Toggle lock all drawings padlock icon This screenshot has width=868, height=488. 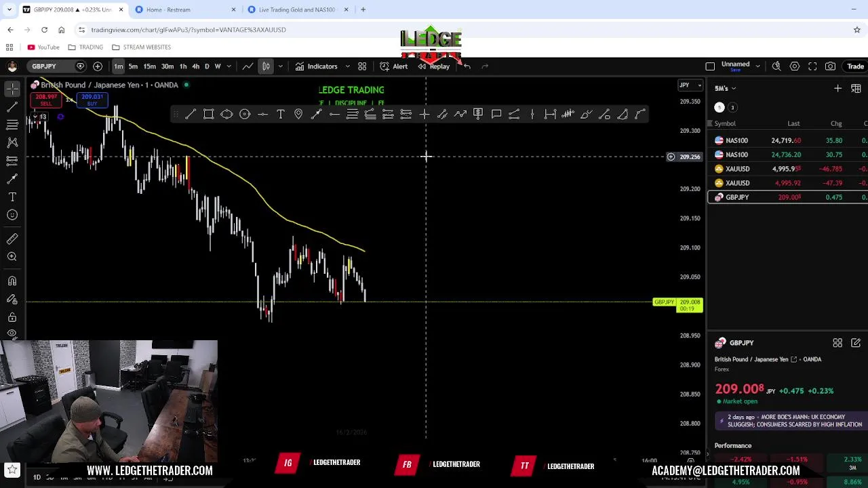coord(12,317)
